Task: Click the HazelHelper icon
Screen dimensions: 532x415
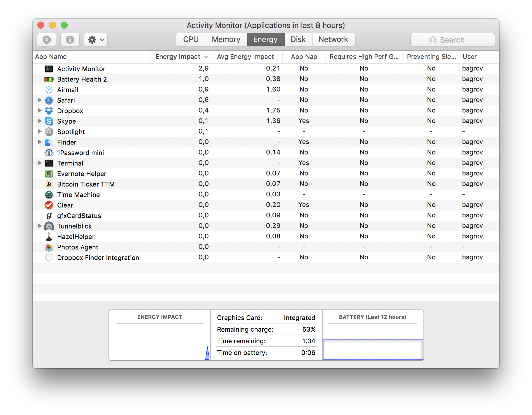Action: point(49,237)
